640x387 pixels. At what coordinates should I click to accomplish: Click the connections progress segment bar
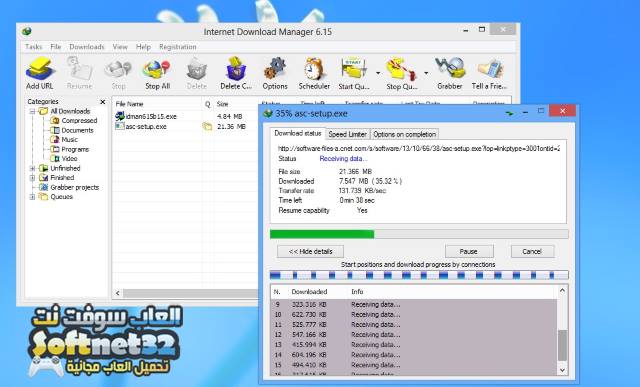click(419, 276)
